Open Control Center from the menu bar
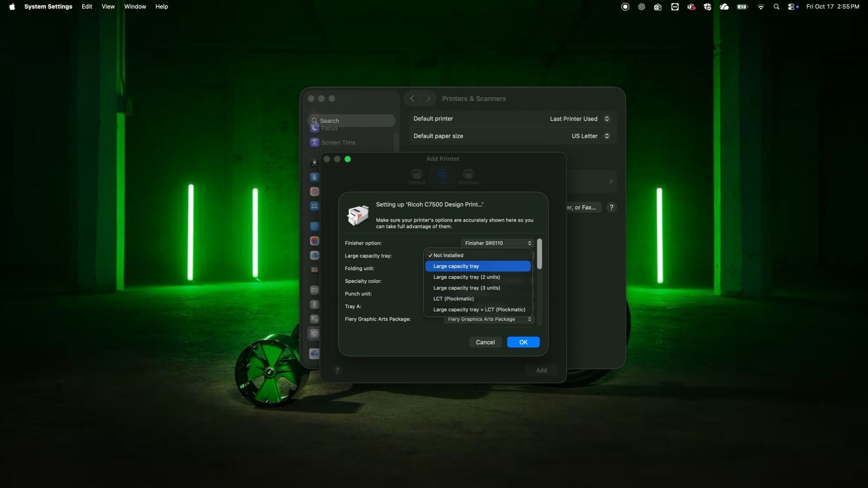This screenshot has height=488, width=868. (x=791, y=7)
